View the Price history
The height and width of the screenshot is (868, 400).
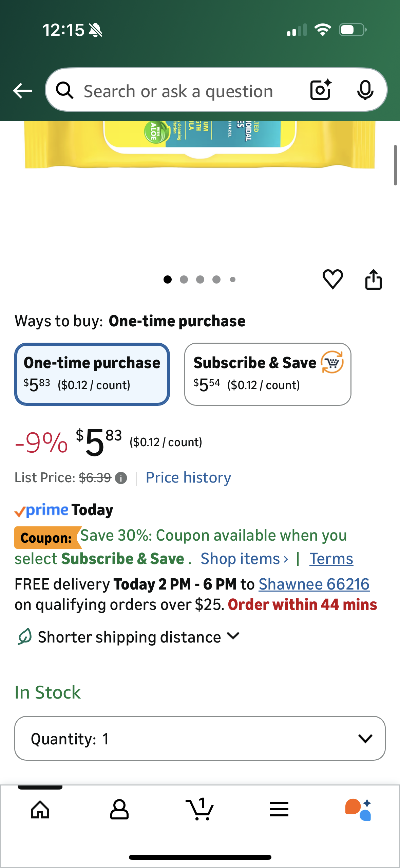coord(188,477)
